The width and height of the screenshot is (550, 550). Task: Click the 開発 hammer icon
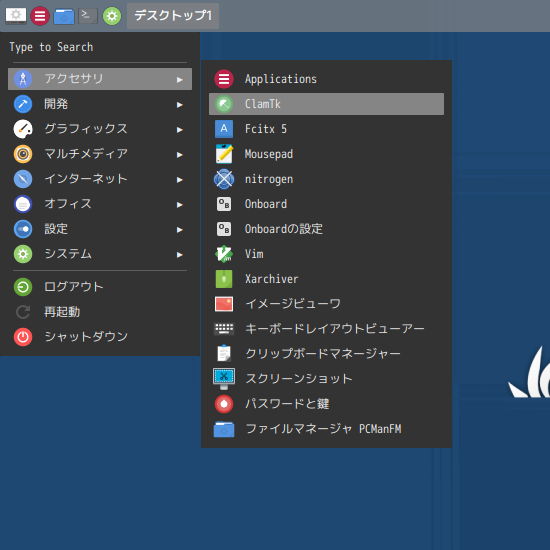click(23, 104)
